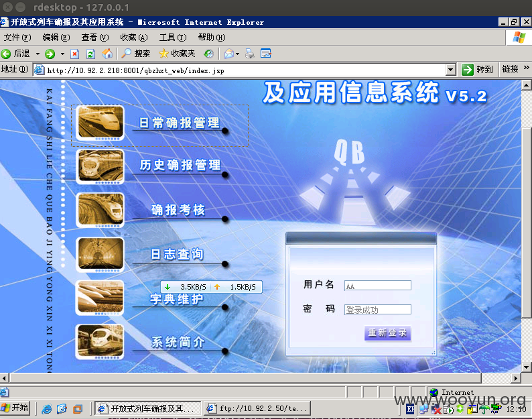Click the vertical scrollbar up arrow
This screenshot has width=532, height=419.
(526, 84)
